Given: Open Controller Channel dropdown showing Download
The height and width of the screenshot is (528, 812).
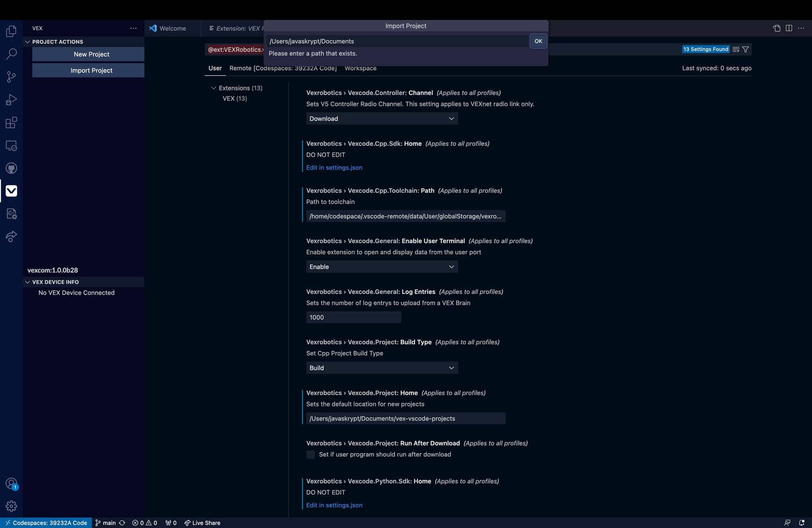Looking at the screenshot, I should (382, 119).
